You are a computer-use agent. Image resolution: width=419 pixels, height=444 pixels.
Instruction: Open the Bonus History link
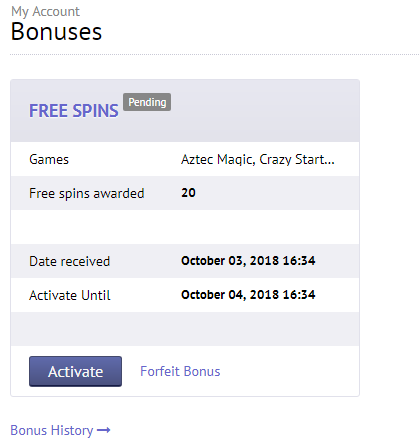[x=52, y=430]
